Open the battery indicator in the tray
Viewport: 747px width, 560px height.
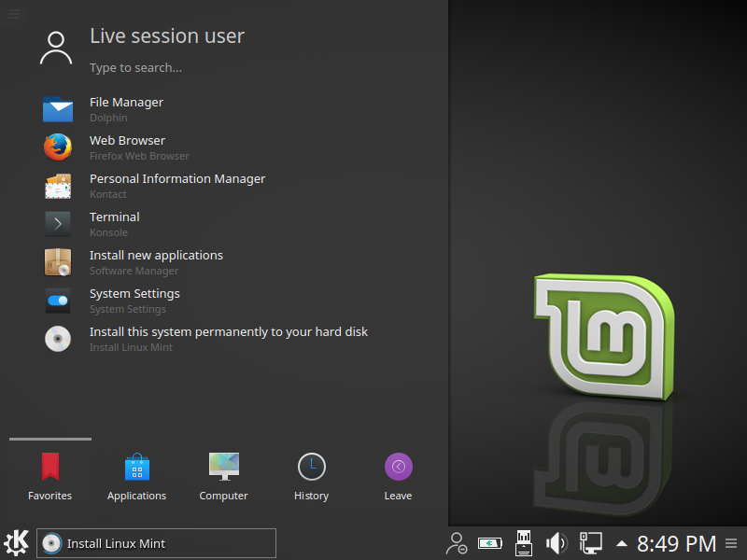coord(488,543)
